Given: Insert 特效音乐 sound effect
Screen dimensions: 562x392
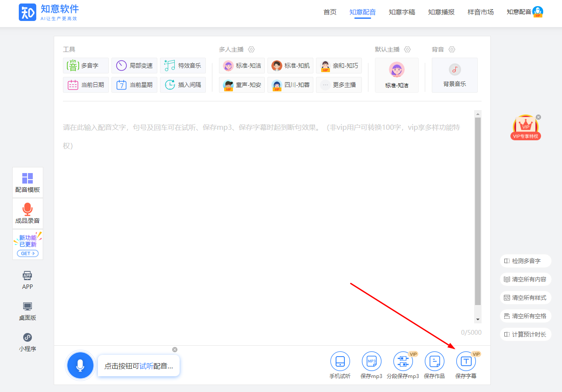Looking at the screenshot, I should pos(183,66).
